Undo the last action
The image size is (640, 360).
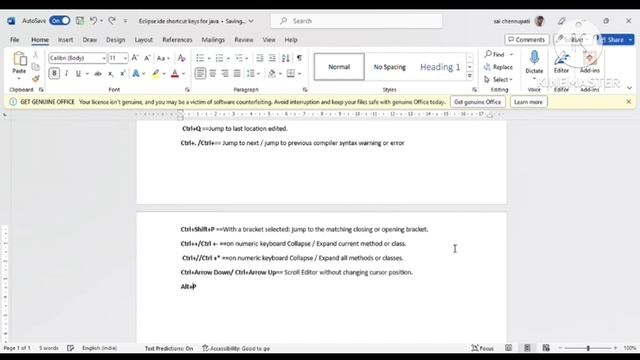[93, 21]
